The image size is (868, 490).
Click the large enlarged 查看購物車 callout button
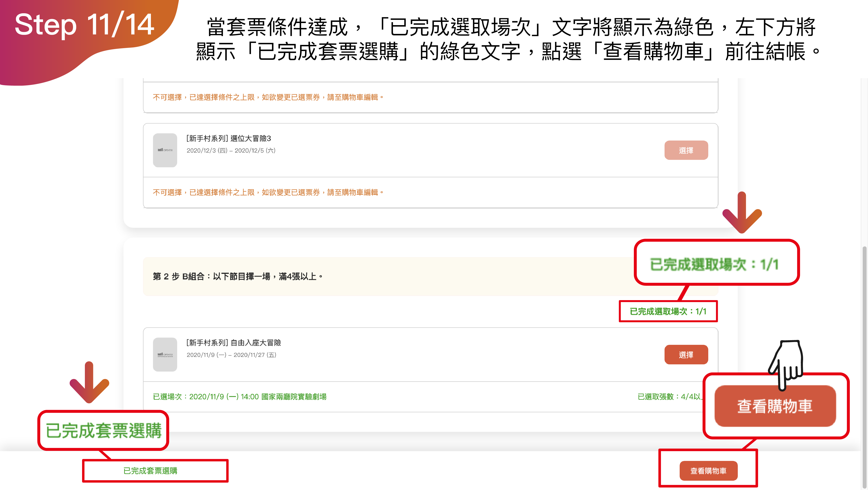tap(775, 406)
